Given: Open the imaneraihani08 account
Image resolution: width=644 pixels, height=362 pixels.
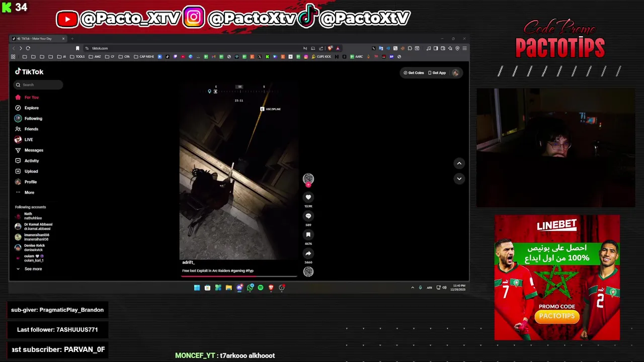Looking at the screenshot, I should [x=32, y=237].
